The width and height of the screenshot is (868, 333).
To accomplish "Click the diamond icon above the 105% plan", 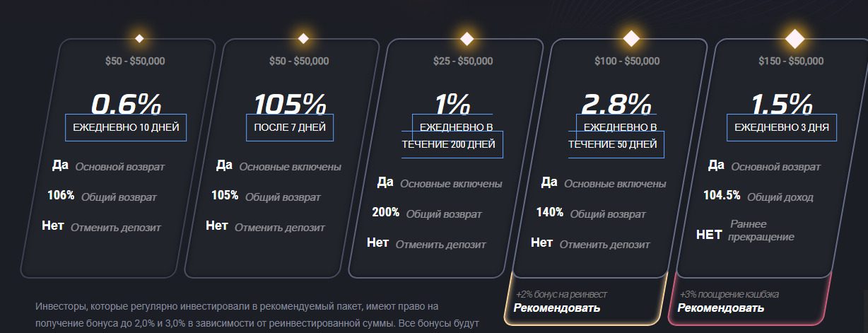I will coord(303,37).
